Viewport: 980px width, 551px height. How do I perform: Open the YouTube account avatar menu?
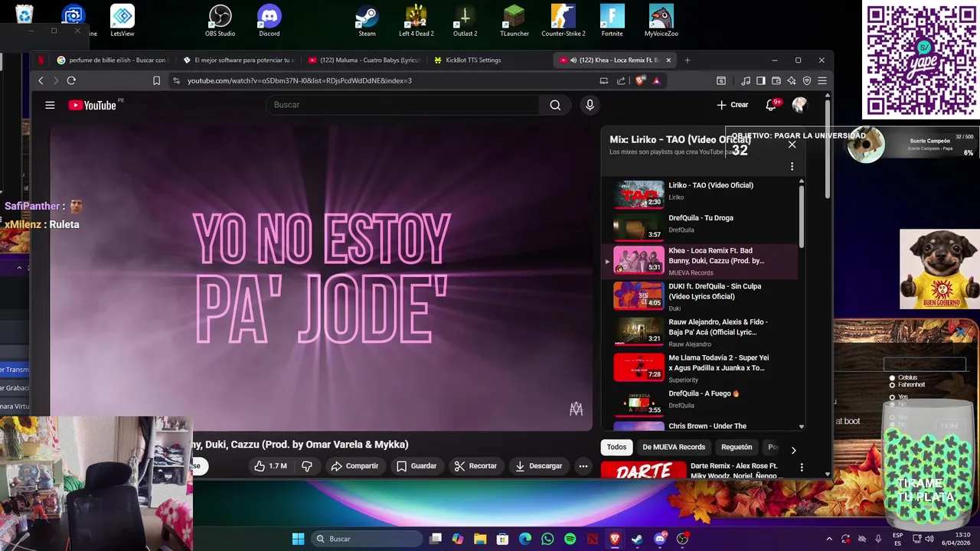click(799, 105)
